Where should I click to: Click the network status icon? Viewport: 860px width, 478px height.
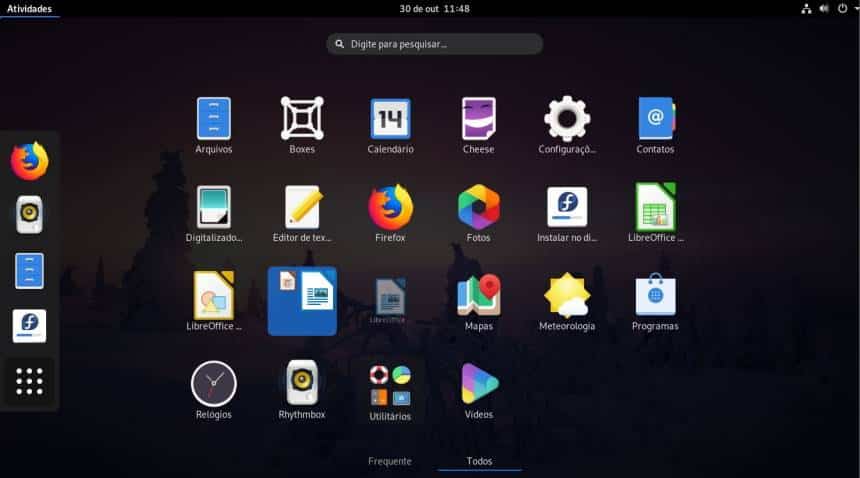[806, 9]
